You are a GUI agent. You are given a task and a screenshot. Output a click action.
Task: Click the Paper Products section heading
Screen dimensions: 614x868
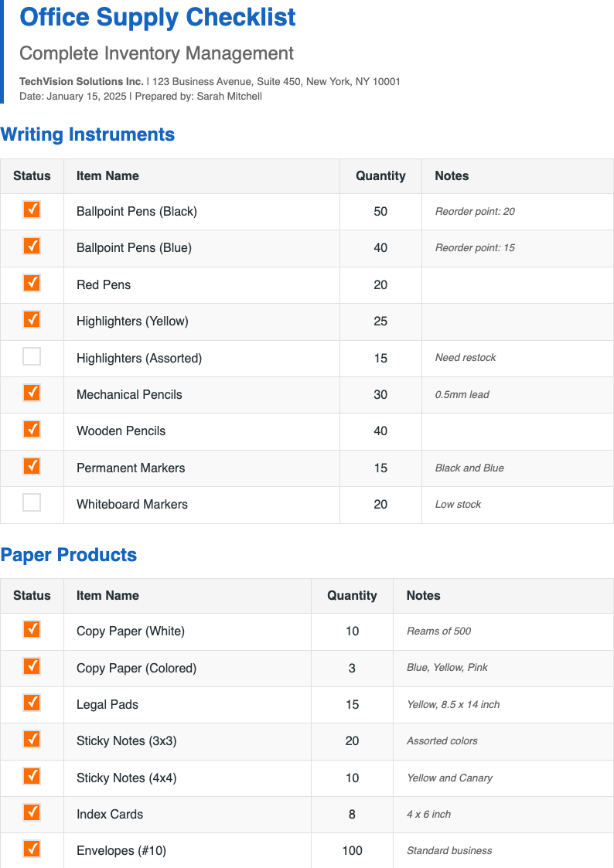pyautogui.click(x=69, y=555)
